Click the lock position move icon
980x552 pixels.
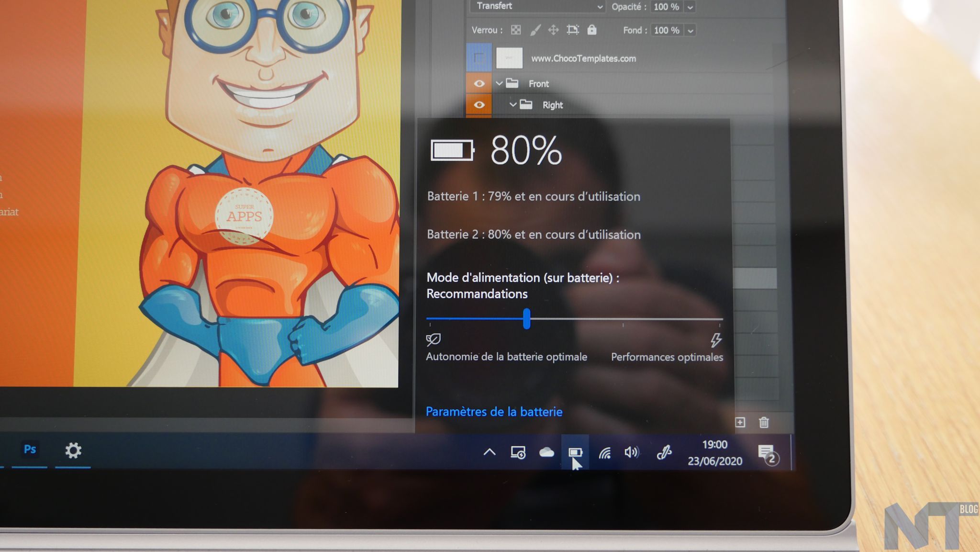click(553, 30)
